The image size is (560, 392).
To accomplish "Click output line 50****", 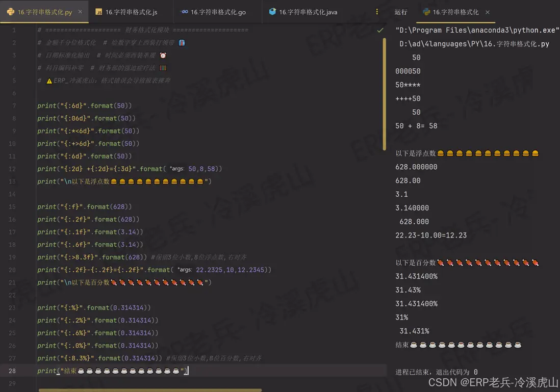I will (x=408, y=85).
